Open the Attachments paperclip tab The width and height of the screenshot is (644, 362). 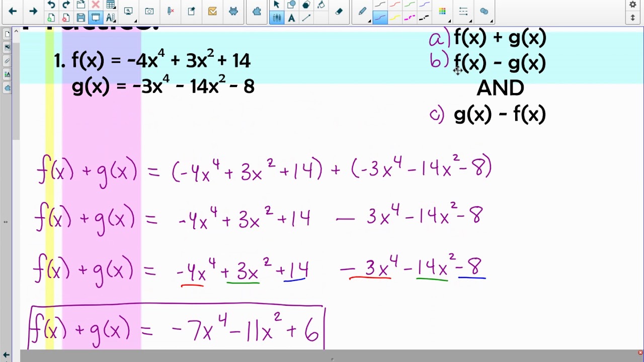pos(7,61)
